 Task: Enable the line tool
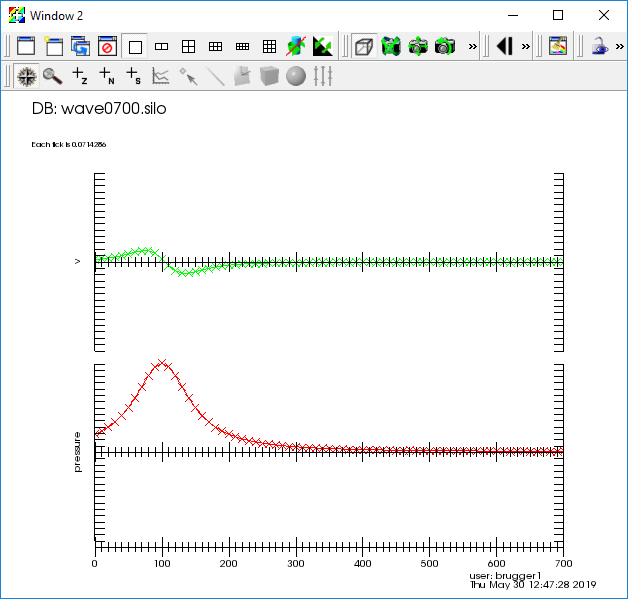click(x=215, y=76)
